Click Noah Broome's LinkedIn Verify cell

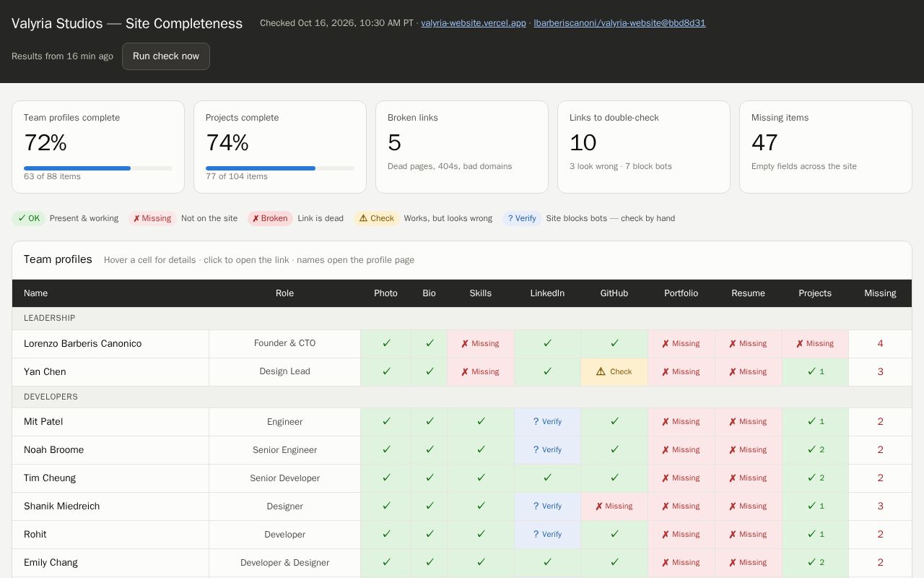click(x=547, y=450)
